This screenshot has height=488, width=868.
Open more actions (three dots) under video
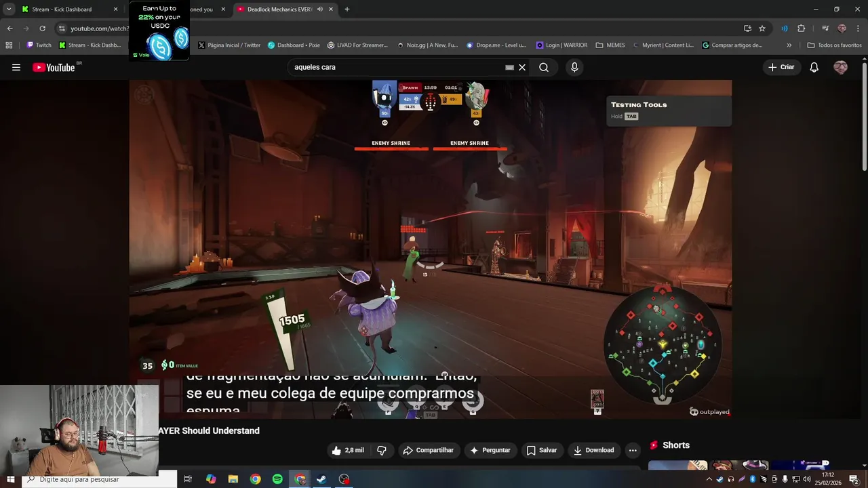click(x=633, y=450)
